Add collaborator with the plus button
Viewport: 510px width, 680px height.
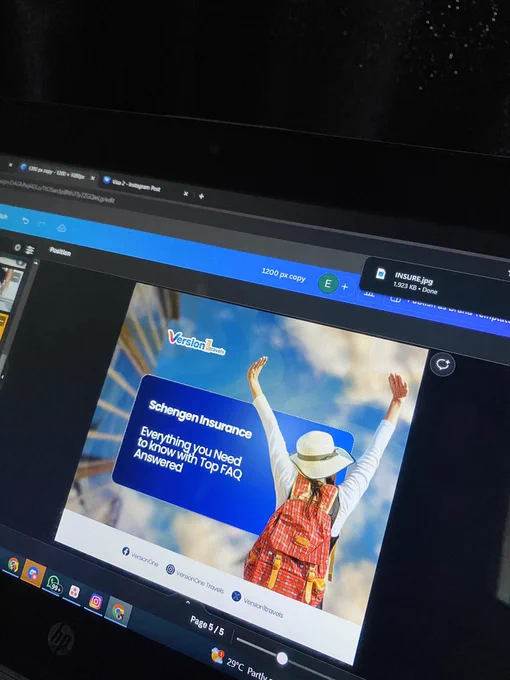[345, 287]
